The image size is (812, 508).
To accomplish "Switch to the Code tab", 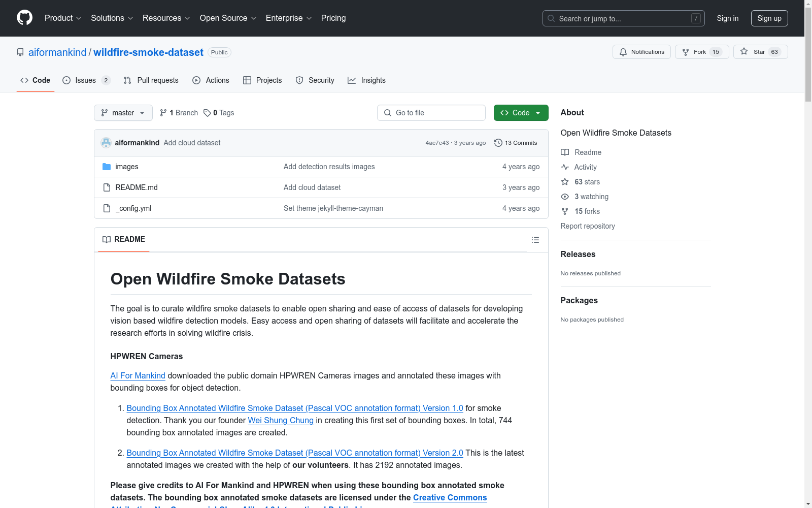I will click(x=35, y=80).
